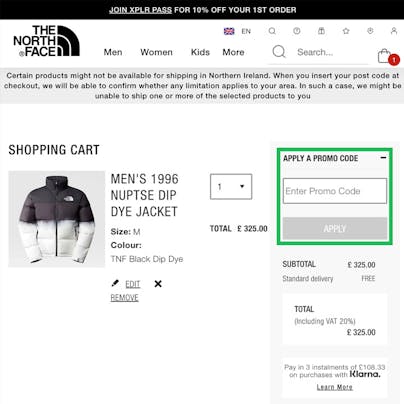Click the pencil edit icon for the jacket
The width and height of the screenshot is (404, 404).
click(115, 283)
